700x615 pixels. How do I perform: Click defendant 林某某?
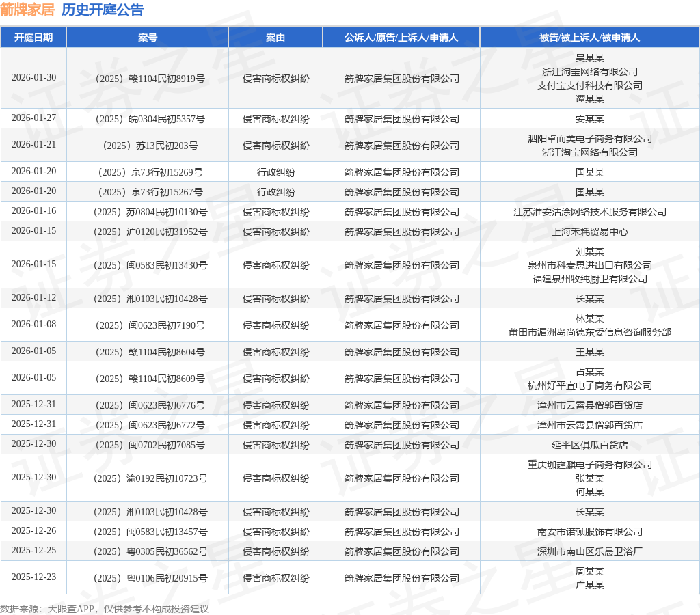click(x=590, y=318)
